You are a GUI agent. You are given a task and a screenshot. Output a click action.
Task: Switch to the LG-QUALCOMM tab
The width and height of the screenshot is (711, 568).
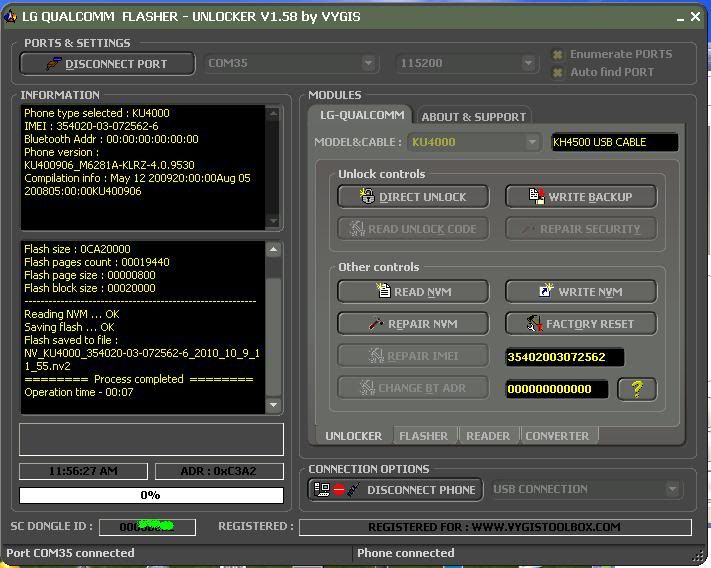361,115
